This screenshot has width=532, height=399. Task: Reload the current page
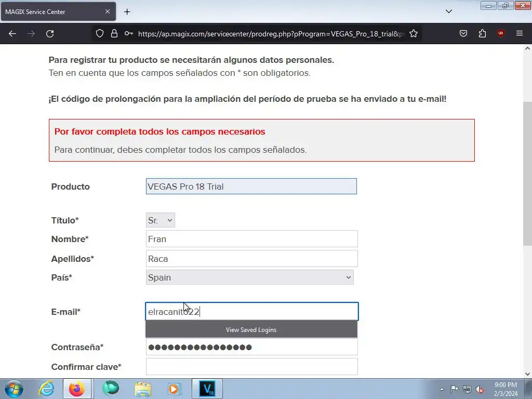[x=50, y=34]
